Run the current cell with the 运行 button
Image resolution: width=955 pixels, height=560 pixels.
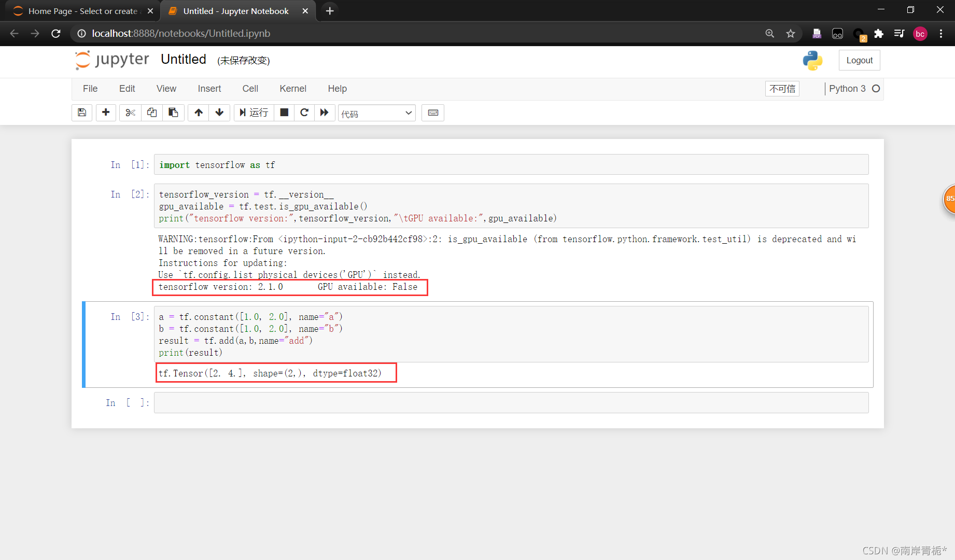click(x=254, y=113)
